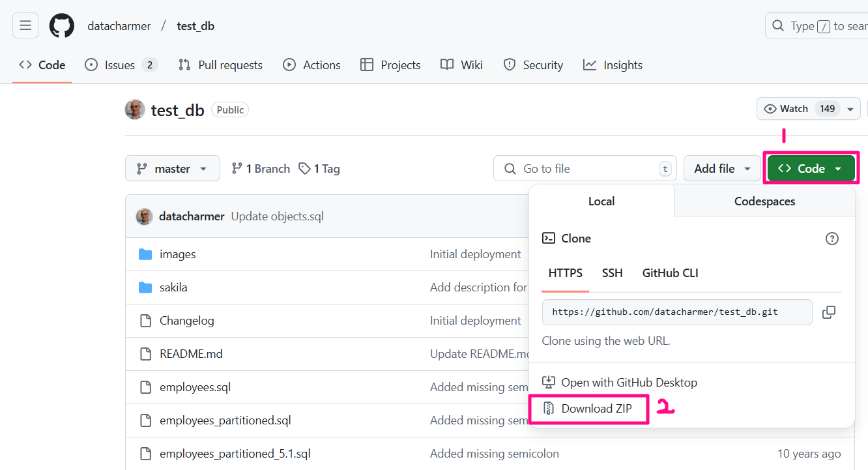This screenshot has height=470, width=868.
Task: Select the Code tab
Action: tap(42, 65)
